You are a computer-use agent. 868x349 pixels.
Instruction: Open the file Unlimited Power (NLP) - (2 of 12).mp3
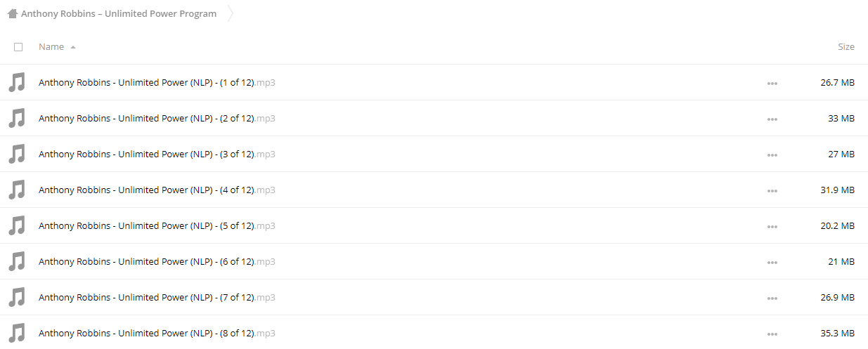tap(157, 118)
